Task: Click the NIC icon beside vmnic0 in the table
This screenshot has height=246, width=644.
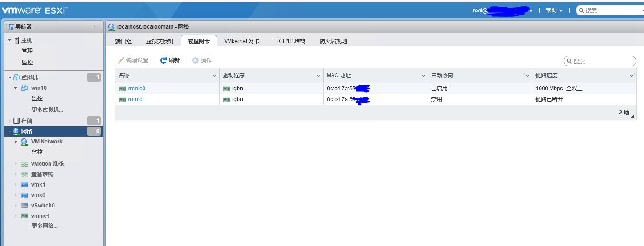Action: point(122,89)
